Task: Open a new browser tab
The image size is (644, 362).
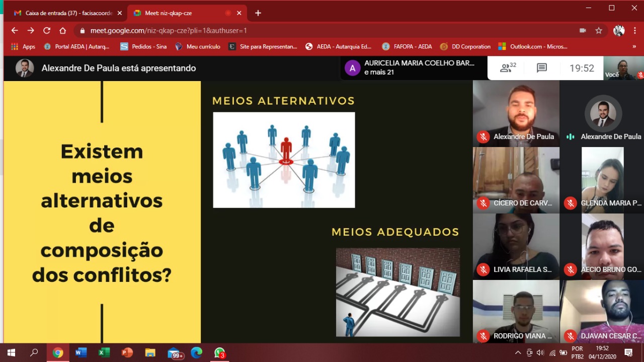Action: tap(258, 13)
